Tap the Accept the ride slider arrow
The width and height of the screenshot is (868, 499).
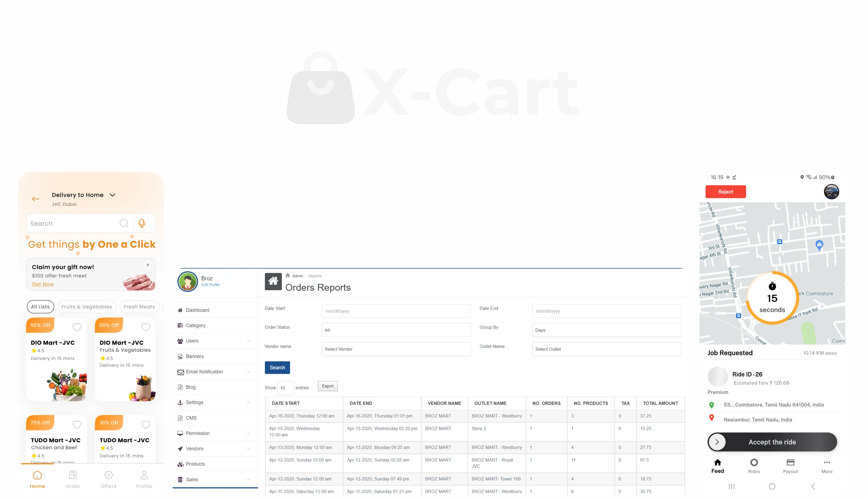click(x=717, y=442)
